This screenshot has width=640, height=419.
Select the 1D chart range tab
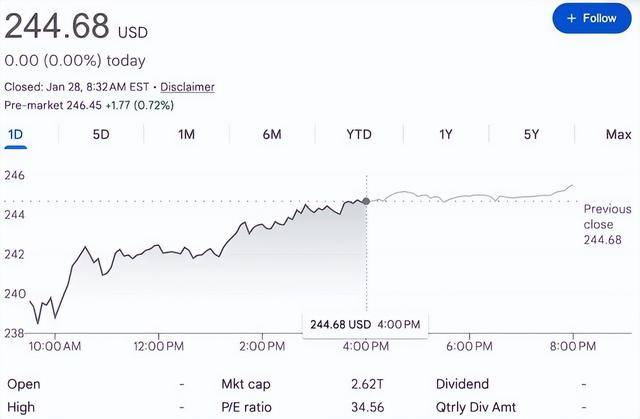(15, 134)
